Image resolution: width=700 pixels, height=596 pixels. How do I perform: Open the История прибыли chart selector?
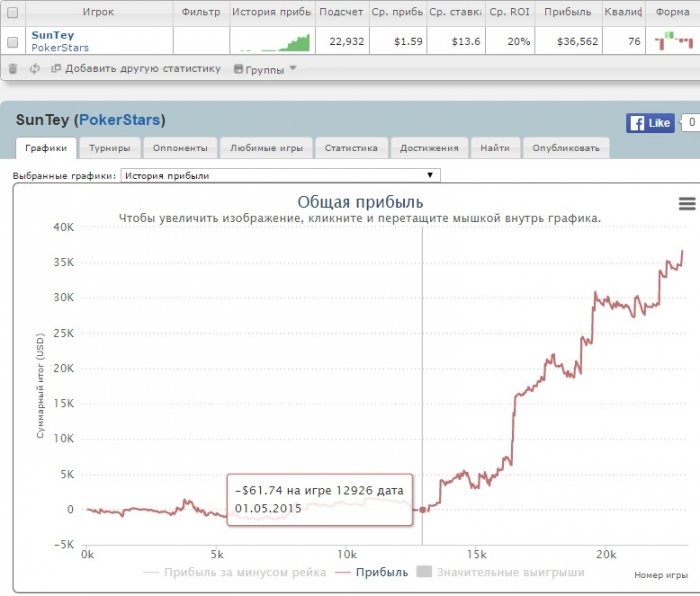coord(280,175)
